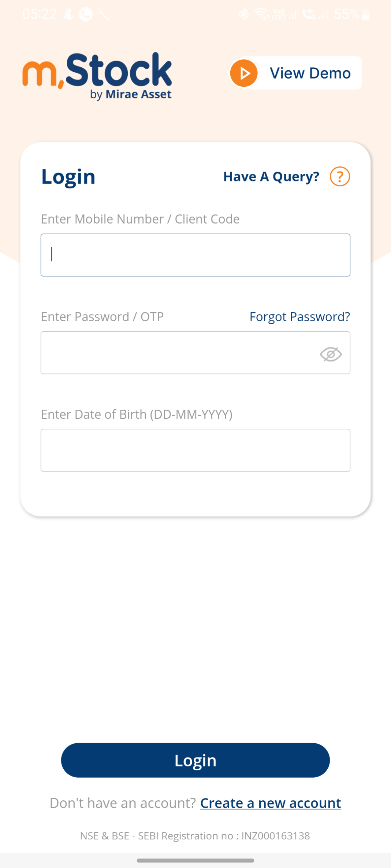Tap the Wi-Fi status bar icon
This screenshot has width=391, height=868.
[x=261, y=14]
